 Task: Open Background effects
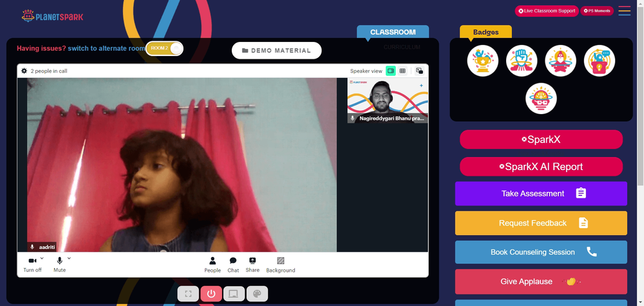click(x=281, y=265)
